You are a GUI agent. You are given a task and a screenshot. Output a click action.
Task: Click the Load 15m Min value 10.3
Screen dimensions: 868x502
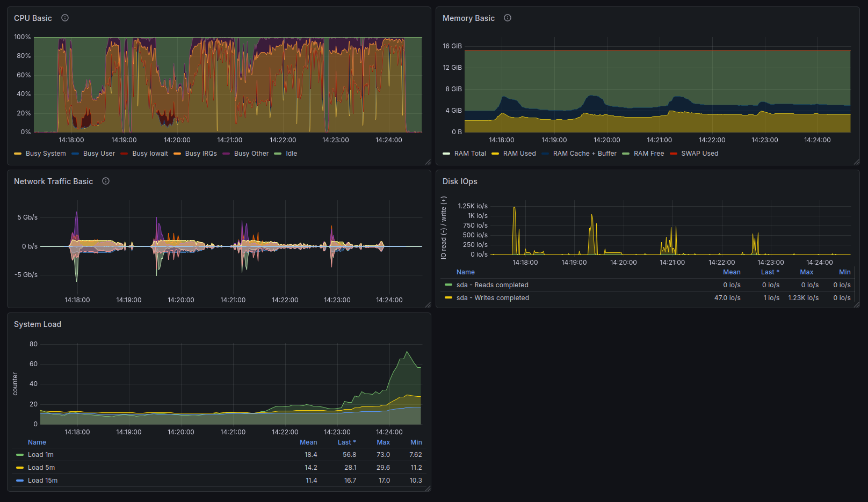pos(416,481)
